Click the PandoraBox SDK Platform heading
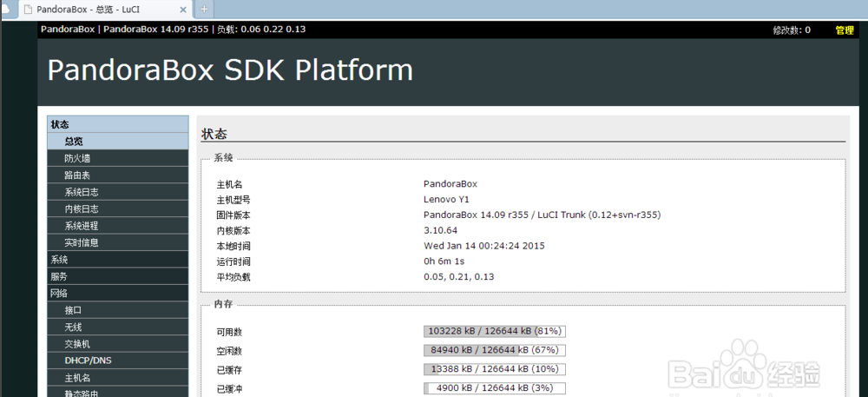The image size is (868, 397). (x=230, y=70)
